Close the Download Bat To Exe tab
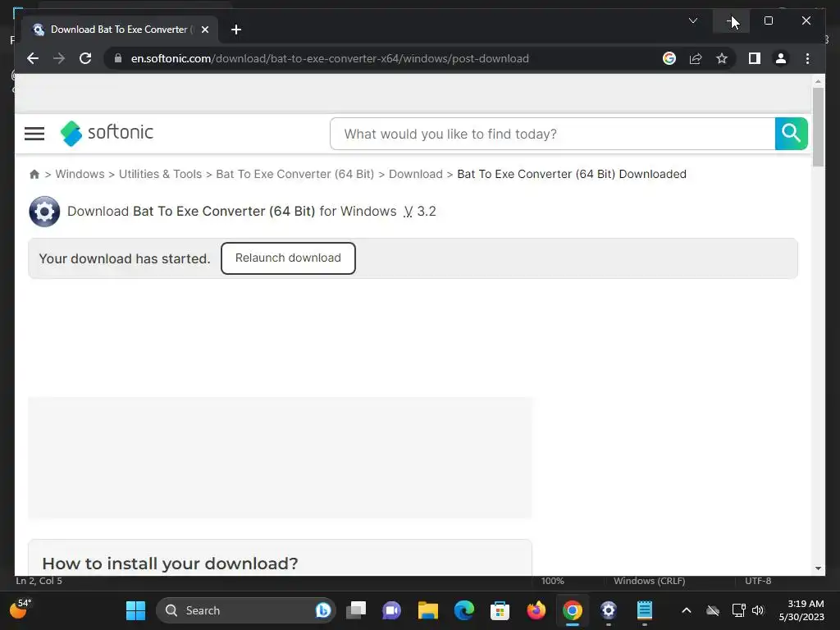 pos(204,30)
